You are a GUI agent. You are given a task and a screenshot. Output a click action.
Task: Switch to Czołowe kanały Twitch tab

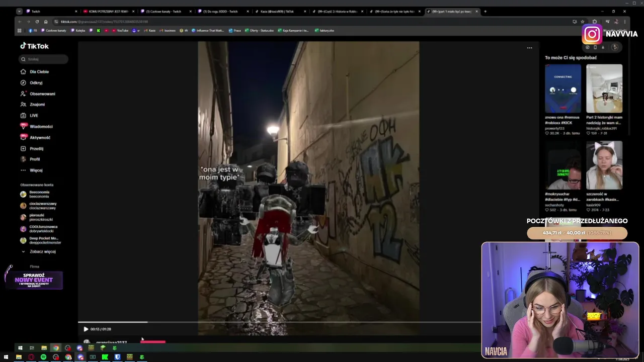[166, 11]
